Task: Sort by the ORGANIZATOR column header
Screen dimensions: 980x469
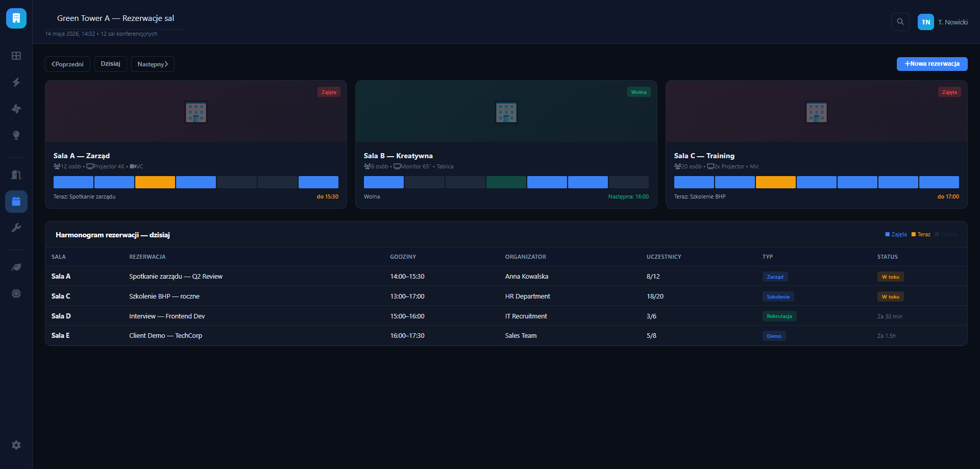Action: coord(526,257)
